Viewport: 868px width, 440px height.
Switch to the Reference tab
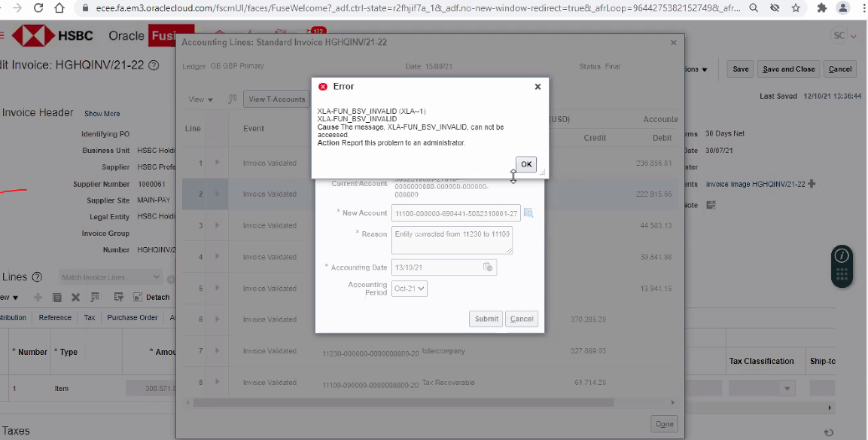click(x=55, y=317)
